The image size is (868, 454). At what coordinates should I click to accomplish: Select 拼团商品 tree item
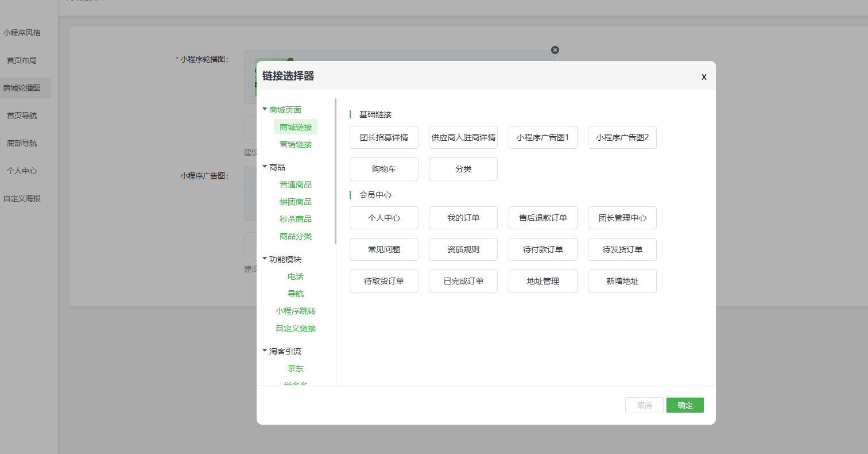pyautogui.click(x=296, y=202)
